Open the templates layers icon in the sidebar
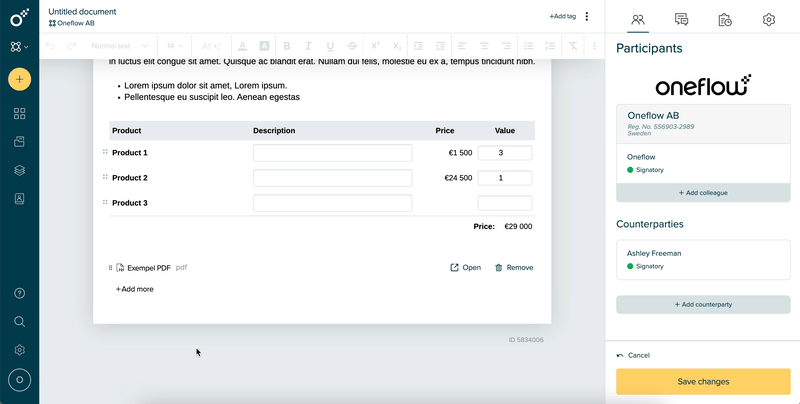800x404 pixels. coord(19,170)
